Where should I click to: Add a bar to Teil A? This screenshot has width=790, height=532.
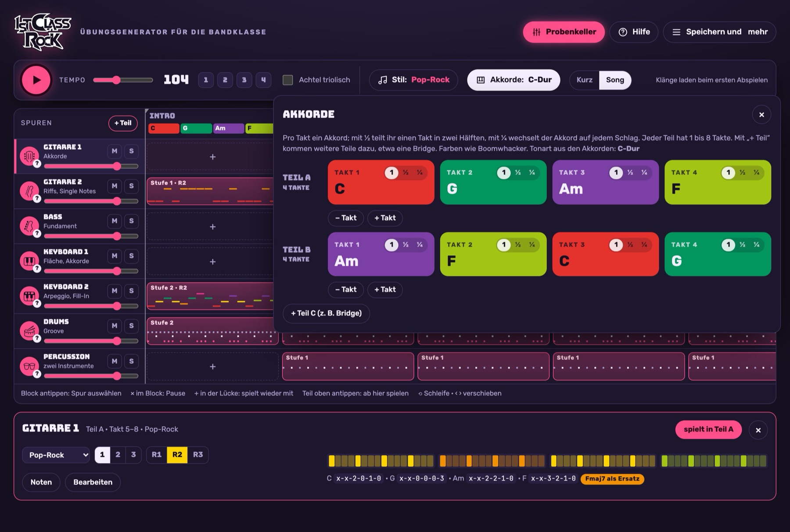[x=385, y=218]
